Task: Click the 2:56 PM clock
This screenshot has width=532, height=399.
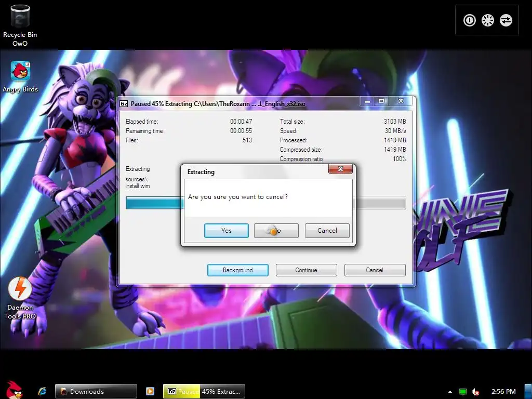Action: tap(503, 392)
